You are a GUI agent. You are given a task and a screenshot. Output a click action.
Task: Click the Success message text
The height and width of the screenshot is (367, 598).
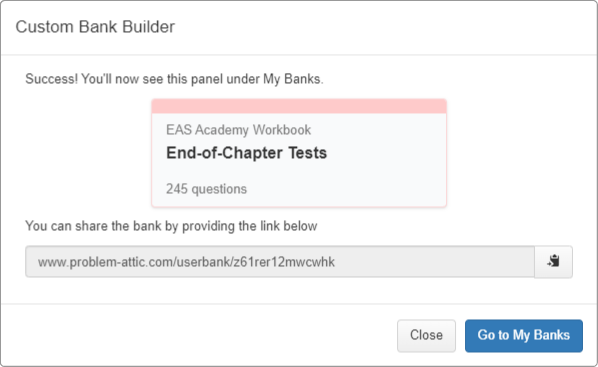coord(174,79)
